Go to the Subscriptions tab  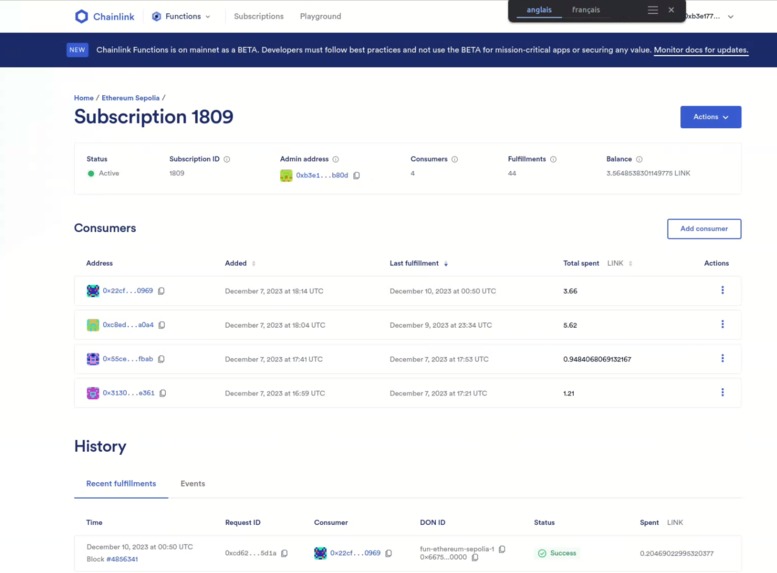pyautogui.click(x=259, y=16)
